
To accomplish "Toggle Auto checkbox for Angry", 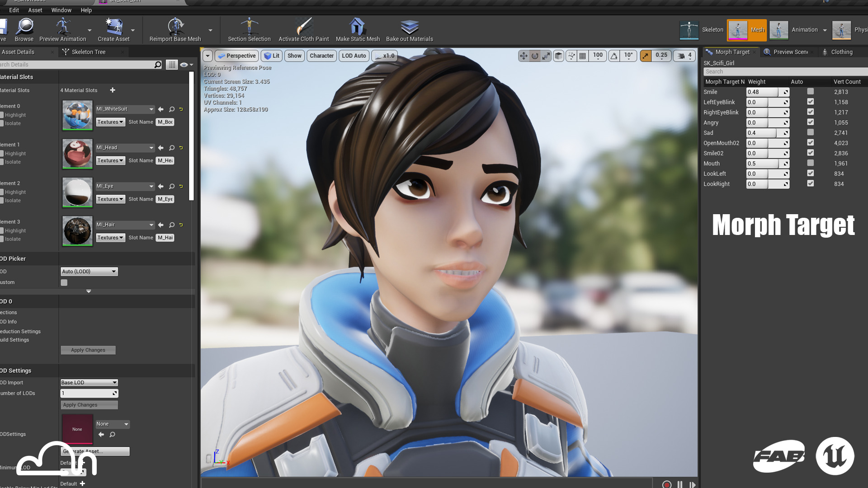I will click(x=811, y=122).
